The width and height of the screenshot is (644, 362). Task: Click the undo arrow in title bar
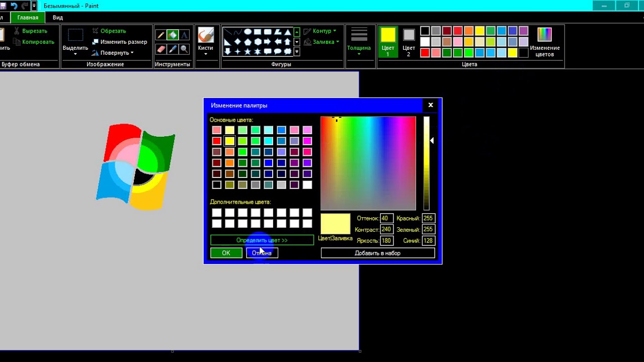click(14, 6)
